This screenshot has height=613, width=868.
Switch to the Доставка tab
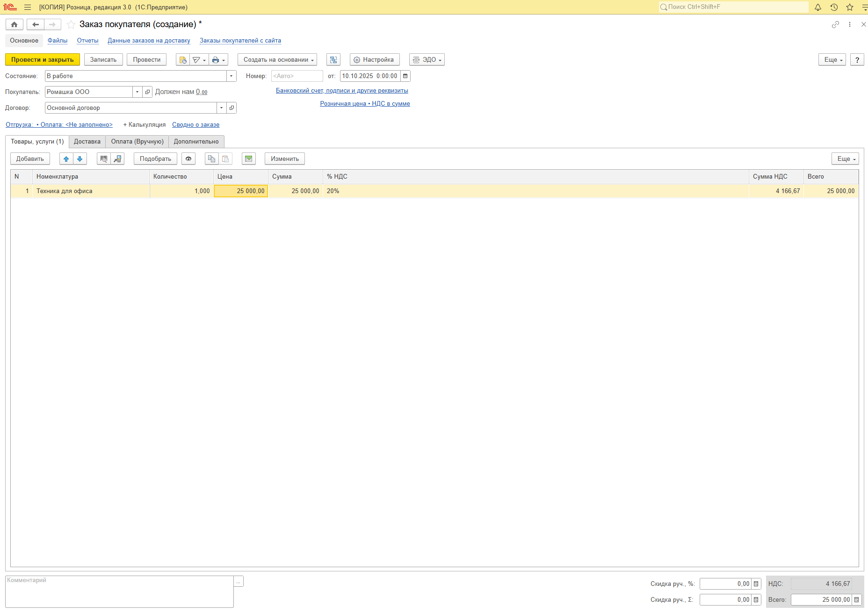87,142
